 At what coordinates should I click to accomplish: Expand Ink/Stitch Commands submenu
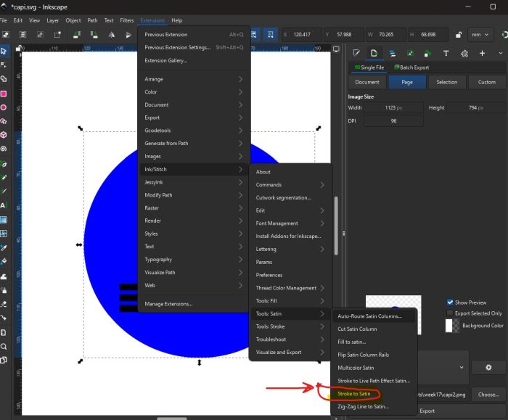[290, 185]
